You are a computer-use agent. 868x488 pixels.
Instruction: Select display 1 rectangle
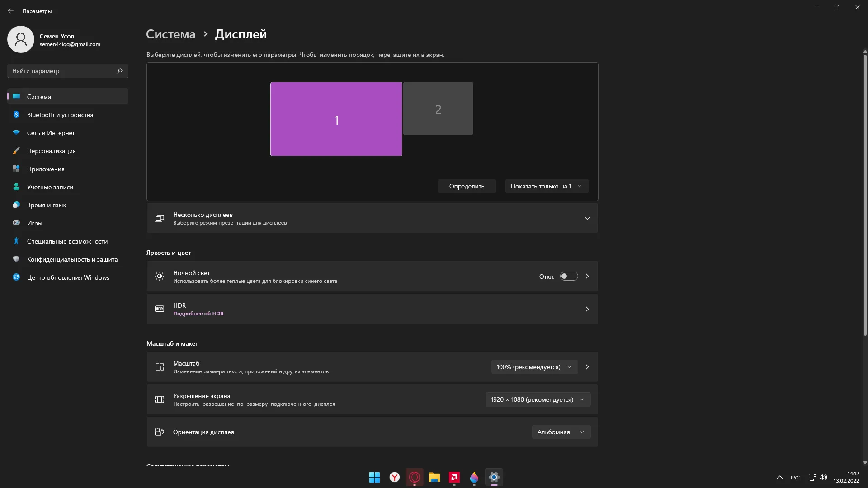pyautogui.click(x=336, y=119)
